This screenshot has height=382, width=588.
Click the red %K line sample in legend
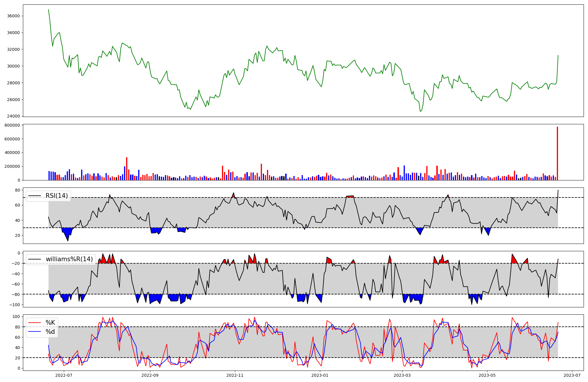coord(34,323)
